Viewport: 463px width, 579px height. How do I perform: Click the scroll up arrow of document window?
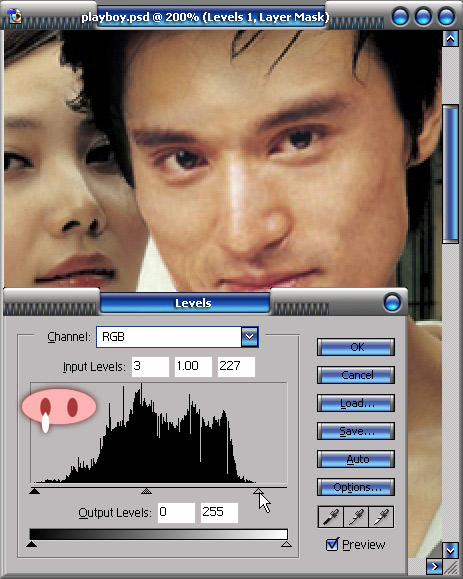pyautogui.click(x=450, y=38)
